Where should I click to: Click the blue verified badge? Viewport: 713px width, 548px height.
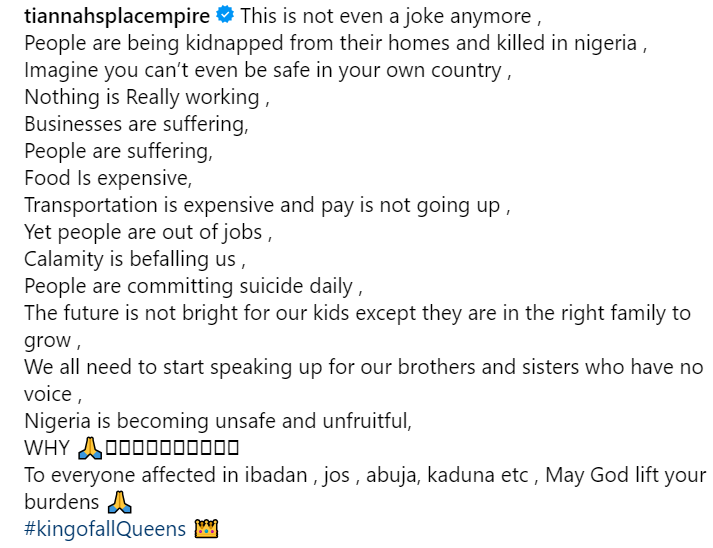(x=225, y=17)
